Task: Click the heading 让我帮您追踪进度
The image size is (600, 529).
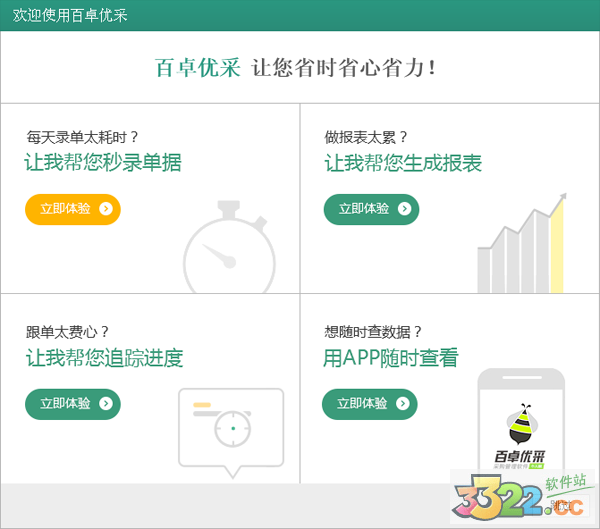Action: point(104,358)
